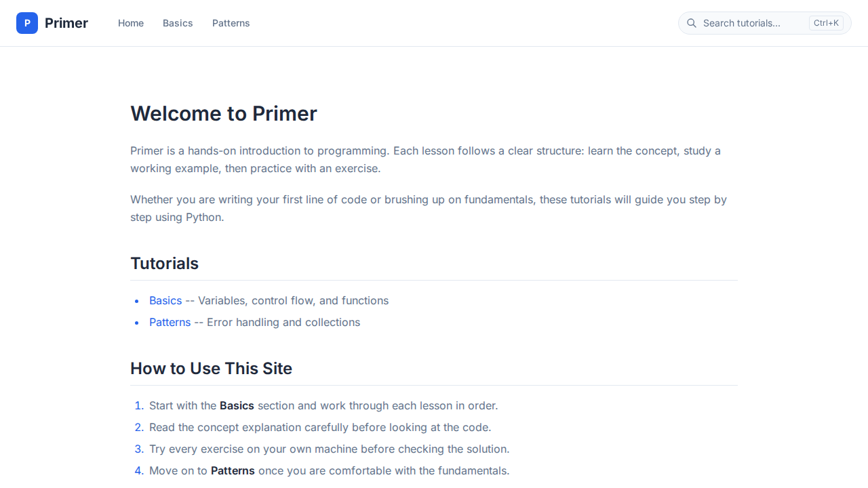
Task: Follow the Basics link in the Tutorials list
Action: click(165, 300)
